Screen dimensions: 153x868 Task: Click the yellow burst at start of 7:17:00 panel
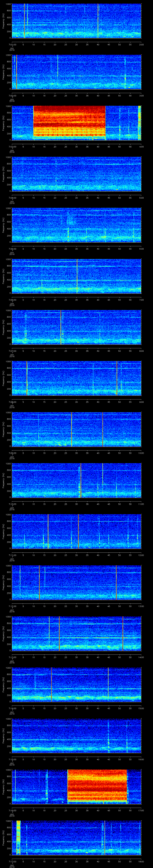pyautogui.click(x=19, y=838)
